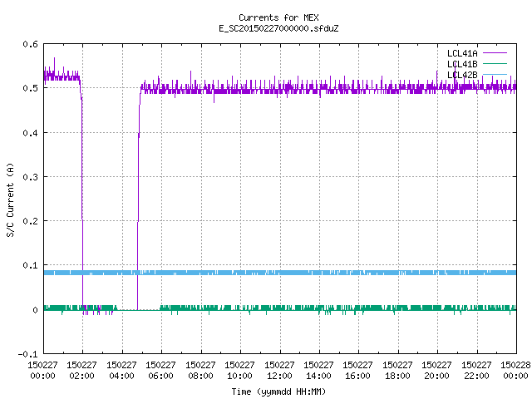The height and width of the screenshot is (399, 532).
Task: Click the chart title "Currents for MEX"
Action: point(278,17)
